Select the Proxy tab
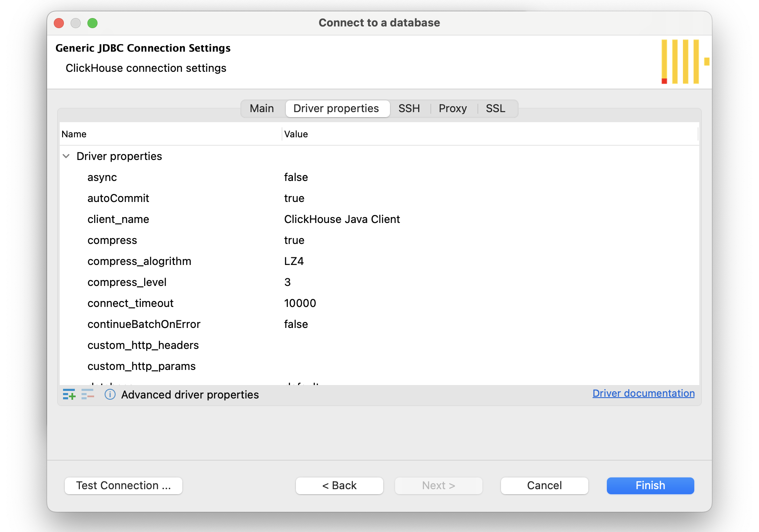The image size is (759, 532). [x=453, y=109]
